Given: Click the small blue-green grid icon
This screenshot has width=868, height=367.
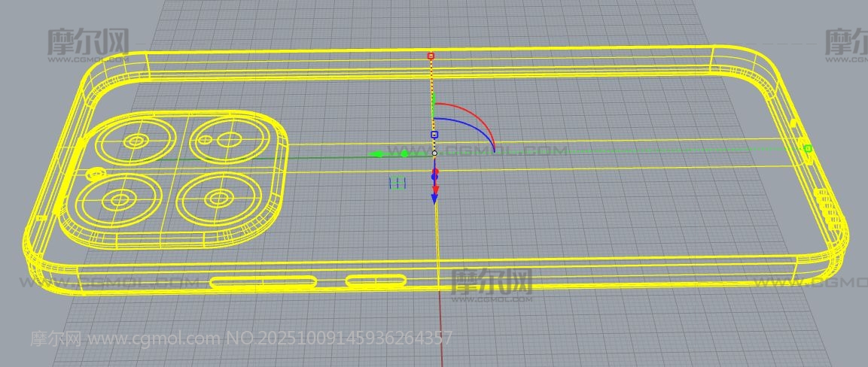Looking at the screenshot, I should [x=397, y=183].
